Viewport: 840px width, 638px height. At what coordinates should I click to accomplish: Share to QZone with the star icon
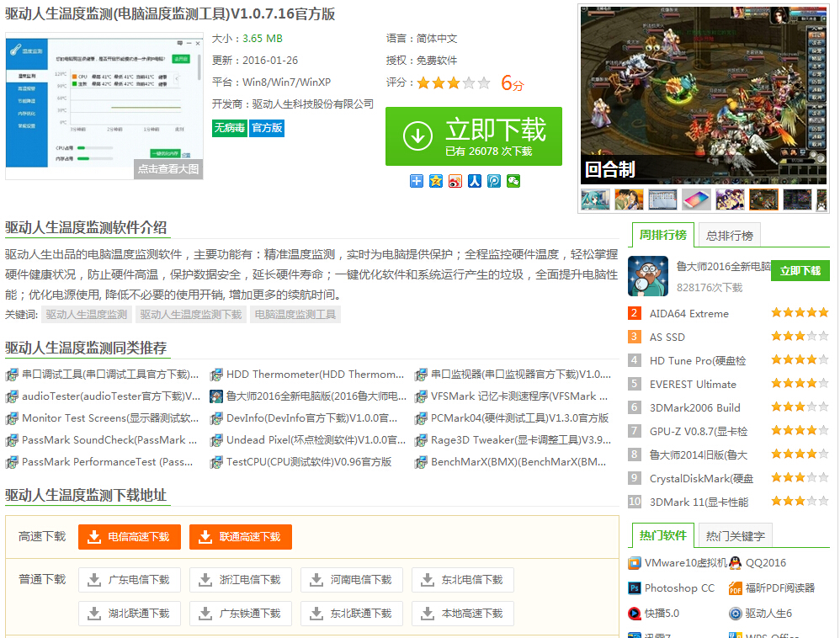point(435,181)
